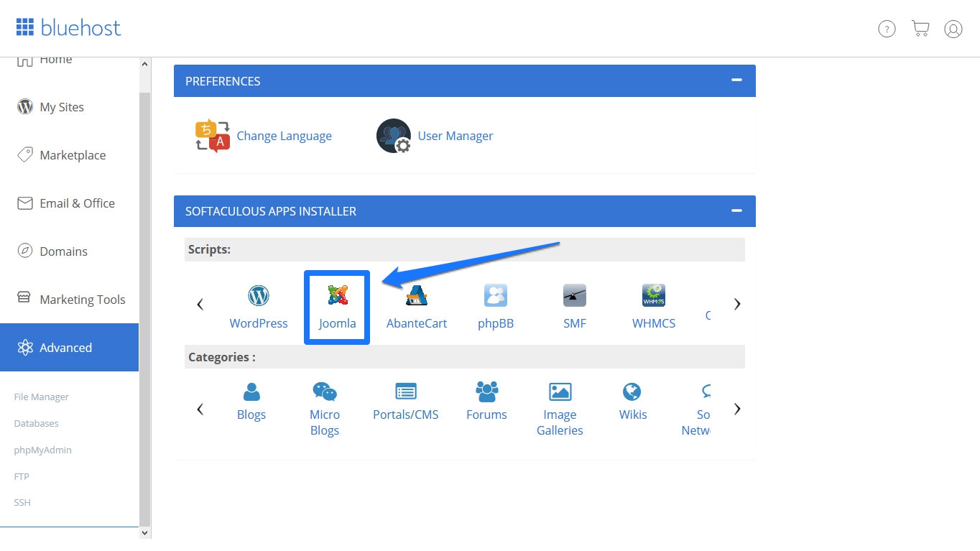
Task: Open the SSH link
Action: coord(22,502)
